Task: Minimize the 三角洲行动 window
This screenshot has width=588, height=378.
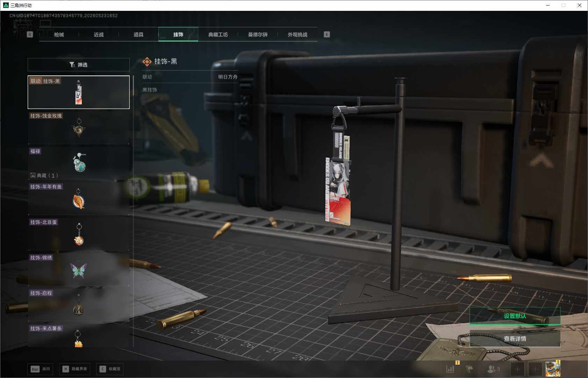Action: 548,5
